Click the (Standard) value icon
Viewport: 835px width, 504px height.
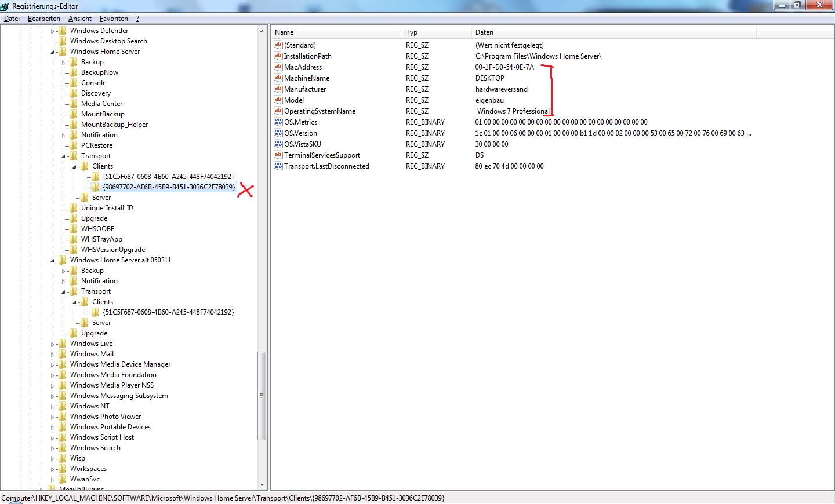tap(278, 45)
